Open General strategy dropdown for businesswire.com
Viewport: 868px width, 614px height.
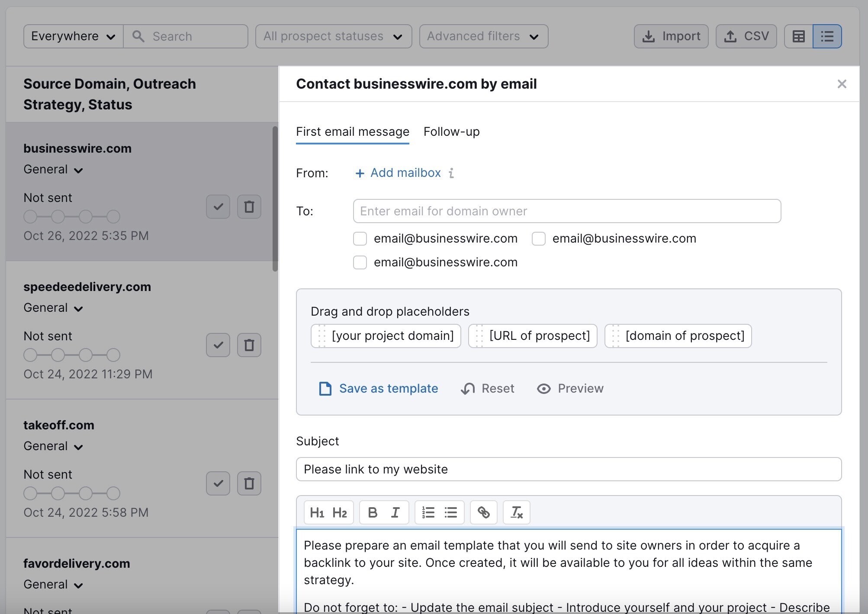[x=53, y=169]
